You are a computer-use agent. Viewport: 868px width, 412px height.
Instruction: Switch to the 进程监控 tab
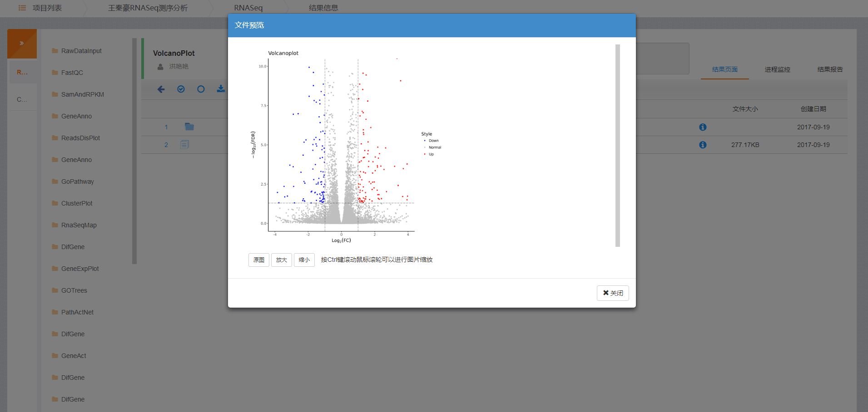pyautogui.click(x=777, y=69)
